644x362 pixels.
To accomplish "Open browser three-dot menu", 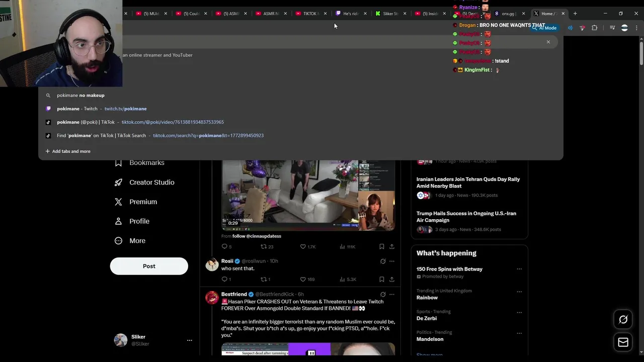I will tap(636, 28).
